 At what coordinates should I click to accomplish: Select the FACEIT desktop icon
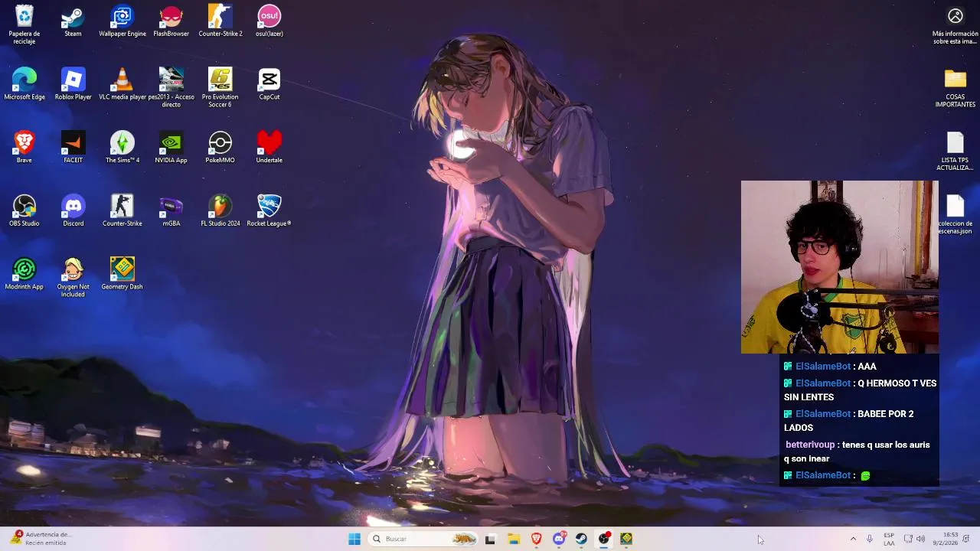[x=73, y=147]
